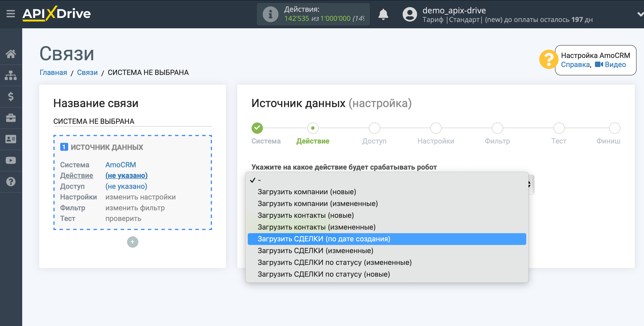
Task: Choose Загрузить СДЕЛКИ (по дате создания)
Action: click(x=387, y=239)
